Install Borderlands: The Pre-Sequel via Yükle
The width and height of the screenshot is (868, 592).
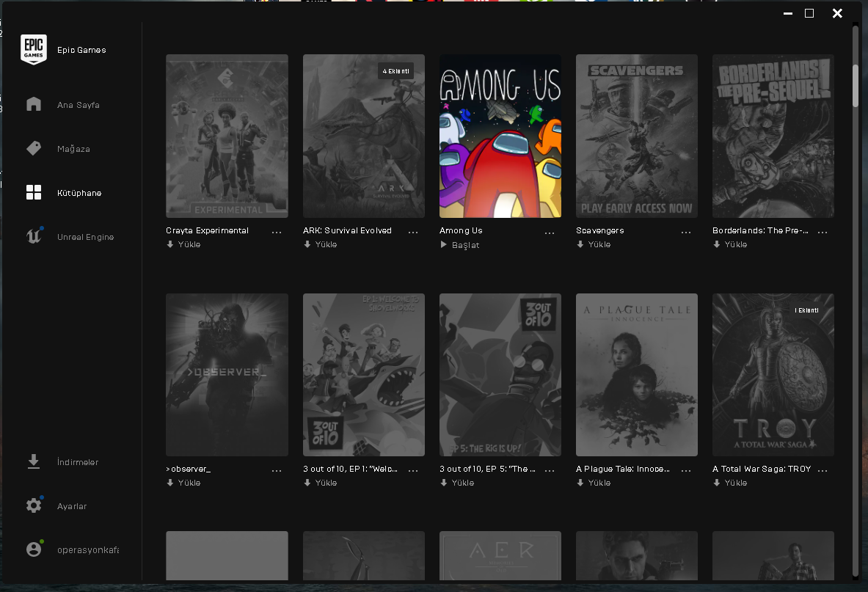click(x=730, y=244)
